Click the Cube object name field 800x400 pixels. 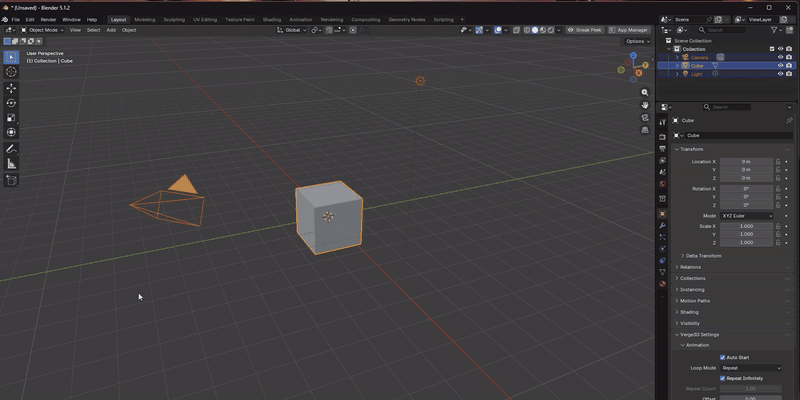pyautogui.click(x=738, y=136)
